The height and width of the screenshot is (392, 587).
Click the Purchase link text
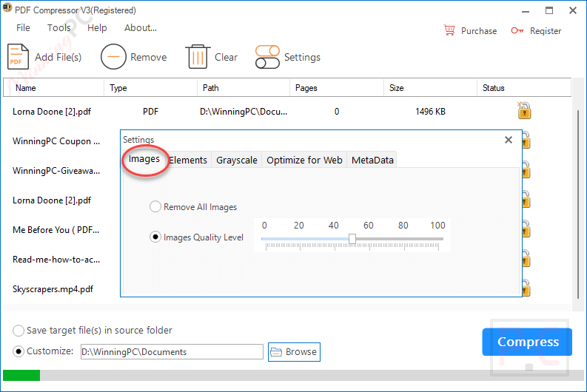tap(479, 31)
